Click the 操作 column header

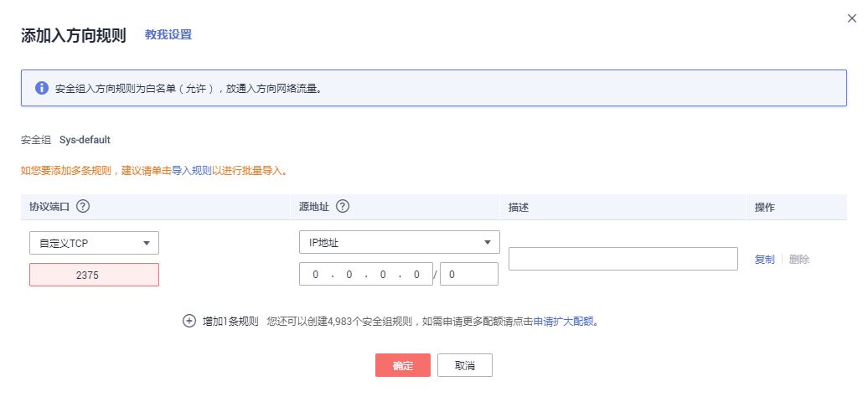764,207
